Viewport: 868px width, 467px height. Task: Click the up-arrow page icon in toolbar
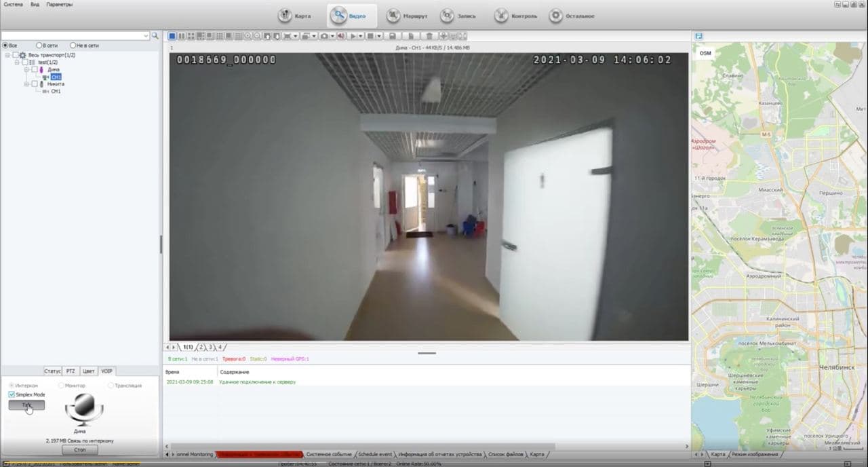pyautogui.click(x=267, y=36)
